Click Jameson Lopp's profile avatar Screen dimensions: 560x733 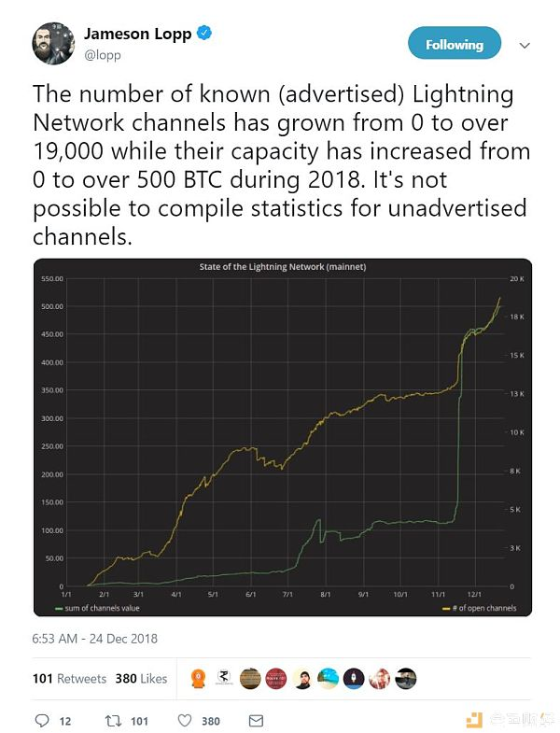pyautogui.click(x=53, y=43)
